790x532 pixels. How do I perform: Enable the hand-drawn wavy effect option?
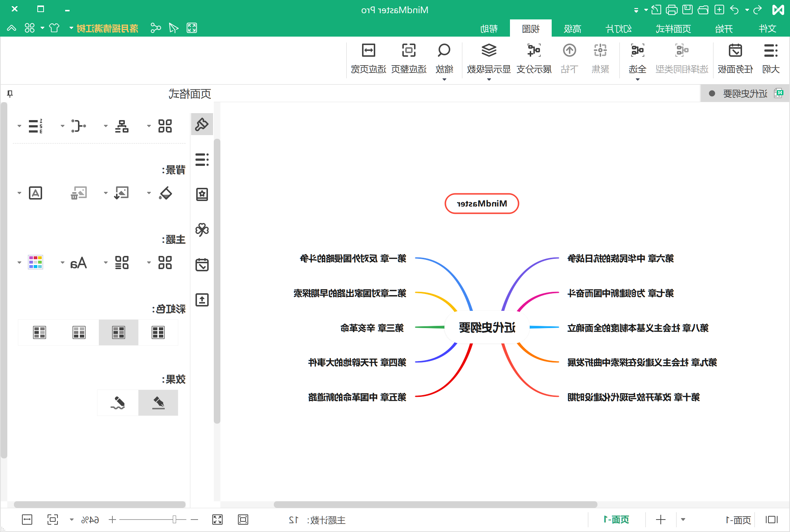[118, 403]
